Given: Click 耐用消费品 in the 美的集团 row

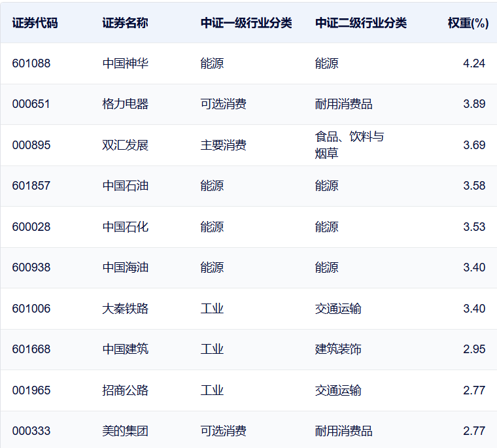Looking at the screenshot, I should [x=343, y=431].
